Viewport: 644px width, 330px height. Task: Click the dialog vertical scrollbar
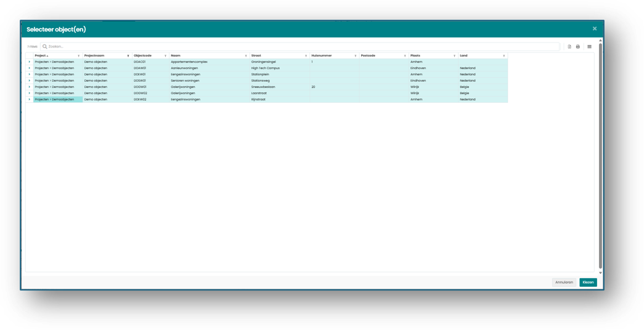600,156
